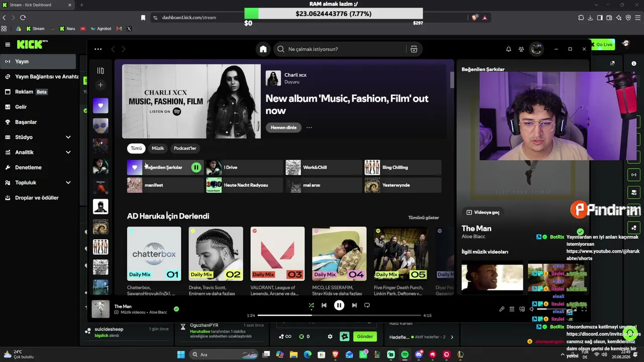Go forward with Spotify's right arrow
Image resolution: width=644 pixels, height=362 pixels.
[124, 49]
